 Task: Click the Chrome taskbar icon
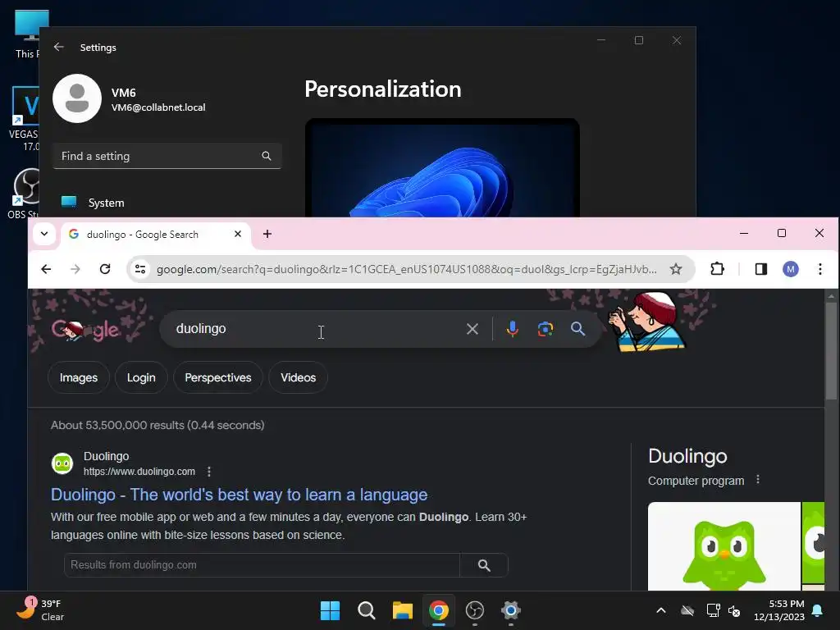[x=438, y=610]
